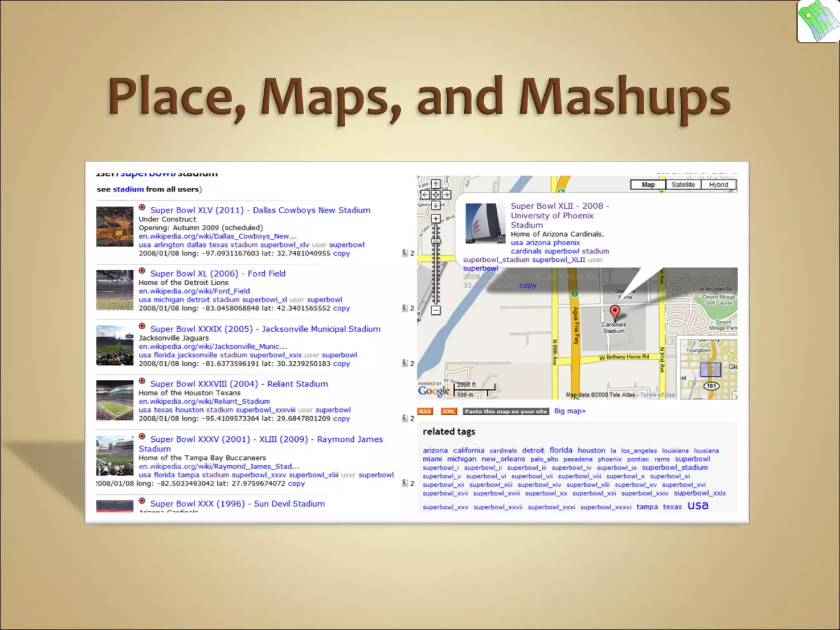Zoom in with the plus button
Viewport: 840px width, 630px height.
[x=436, y=219]
